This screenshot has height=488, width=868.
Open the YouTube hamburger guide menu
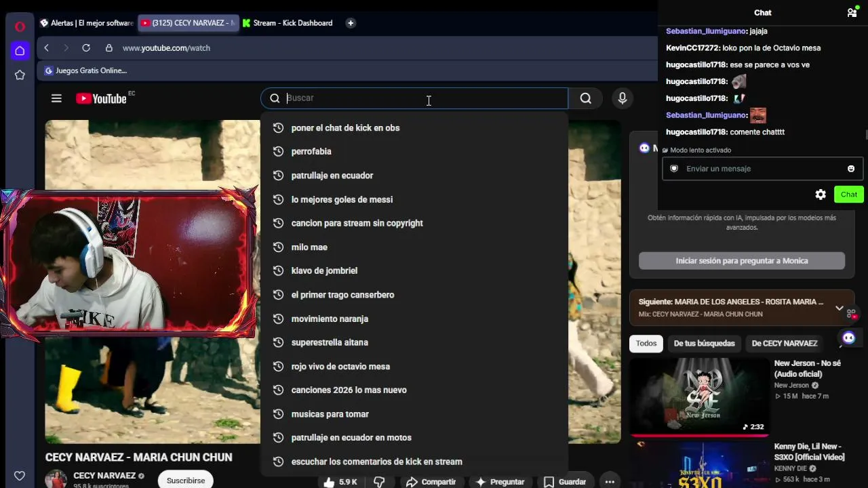[x=56, y=98]
